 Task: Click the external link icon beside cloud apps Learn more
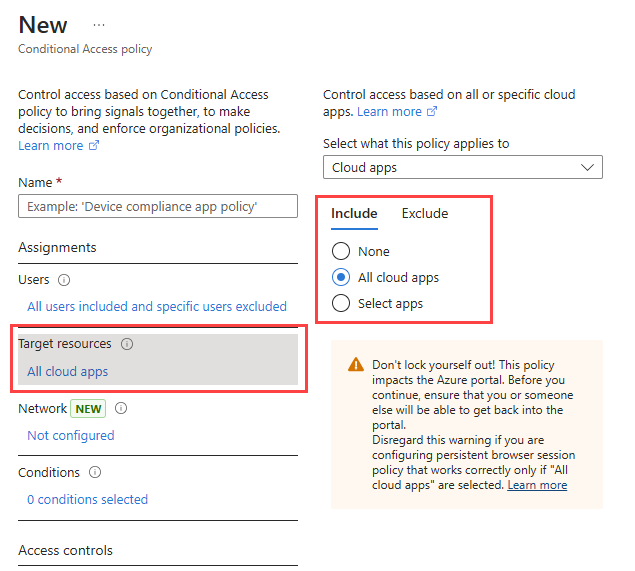click(432, 111)
